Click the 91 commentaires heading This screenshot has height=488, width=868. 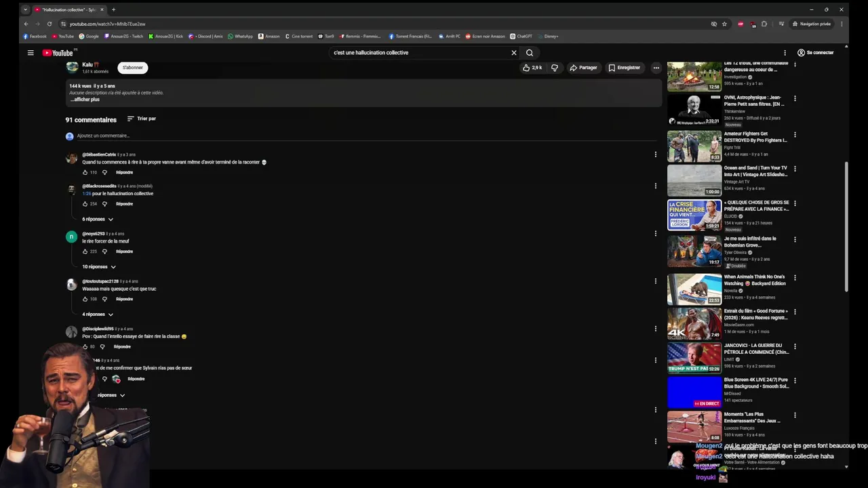pyautogui.click(x=91, y=120)
